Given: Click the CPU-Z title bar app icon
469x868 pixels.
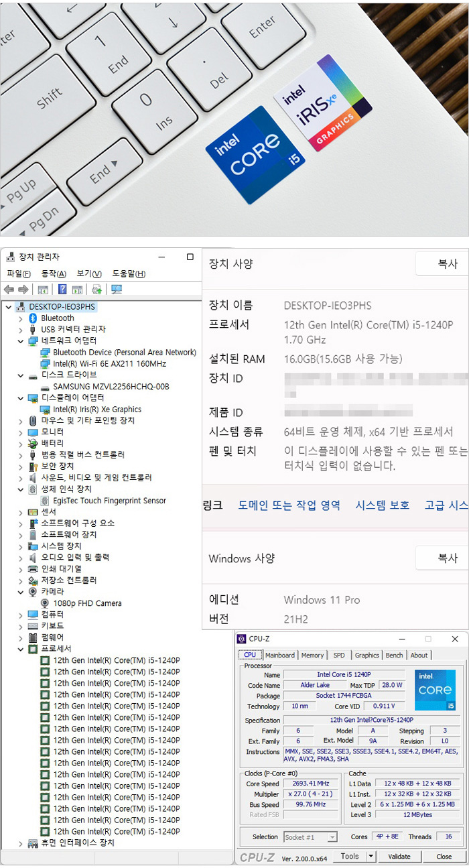Looking at the screenshot, I should click(x=243, y=639).
